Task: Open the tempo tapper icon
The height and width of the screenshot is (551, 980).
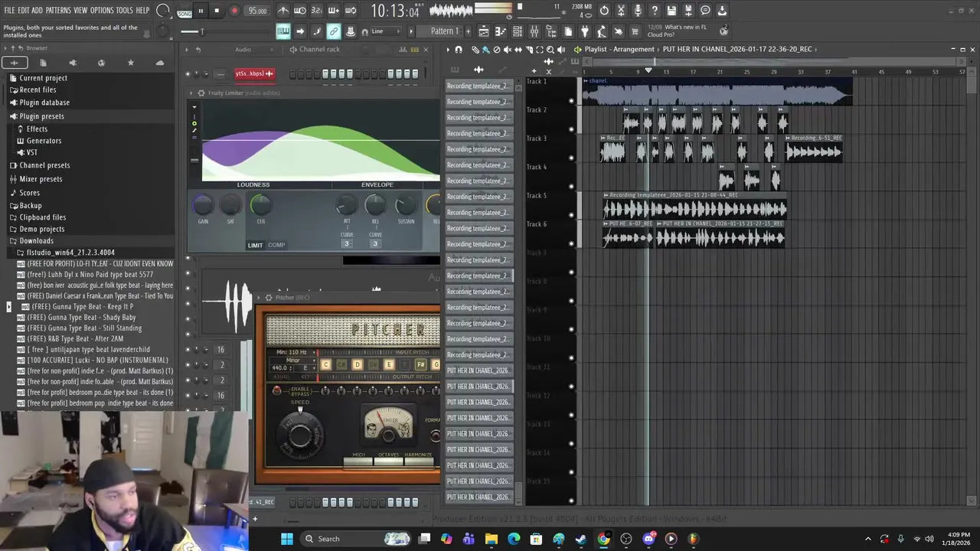Action: [601, 31]
